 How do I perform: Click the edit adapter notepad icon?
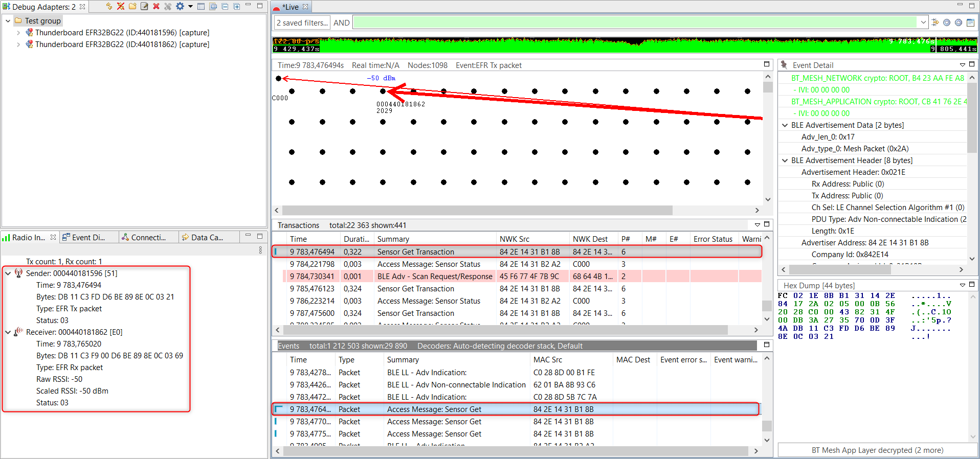(144, 6)
